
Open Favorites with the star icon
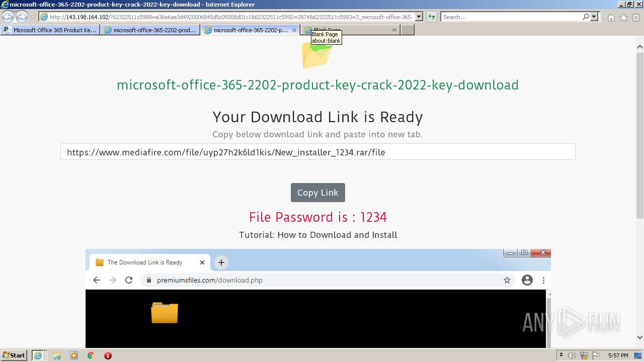pyautogui.click(x=623, y=18)
